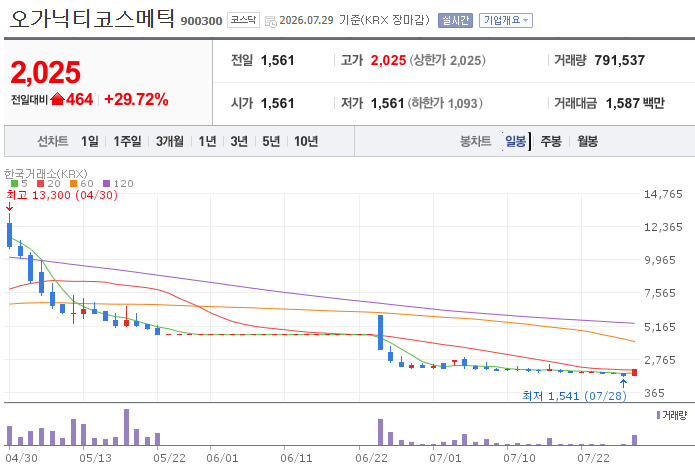The height and width of the screenshot is (471, 695).
Task: Click the 코스닥 market badge
Action: [243, 20]
